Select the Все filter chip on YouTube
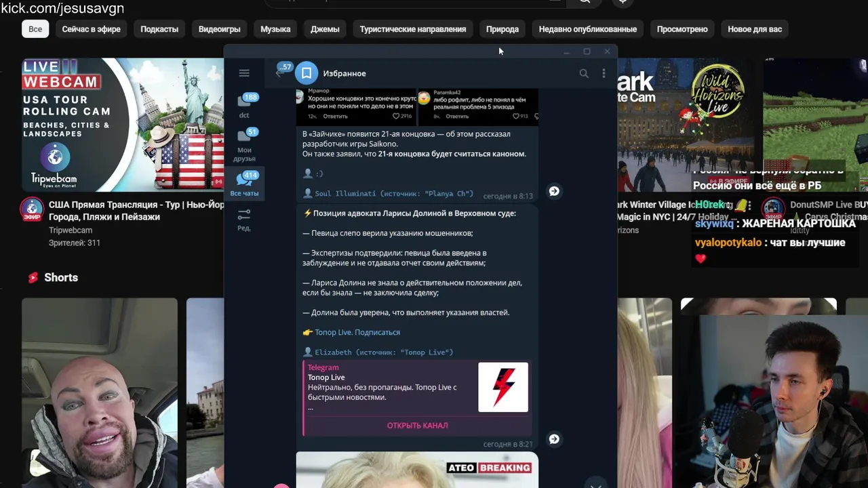Image resolution: width=868 pixels, height=488 pixels. (35, 29)
